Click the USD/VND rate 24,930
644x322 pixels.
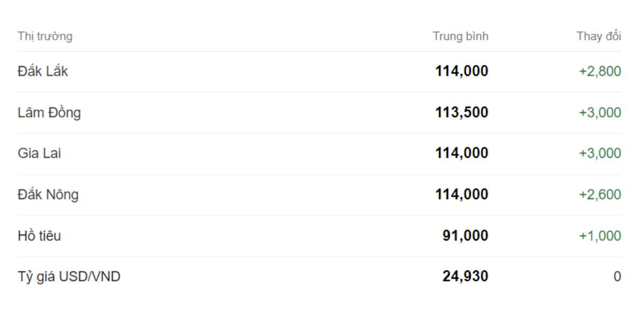(465, 277)
